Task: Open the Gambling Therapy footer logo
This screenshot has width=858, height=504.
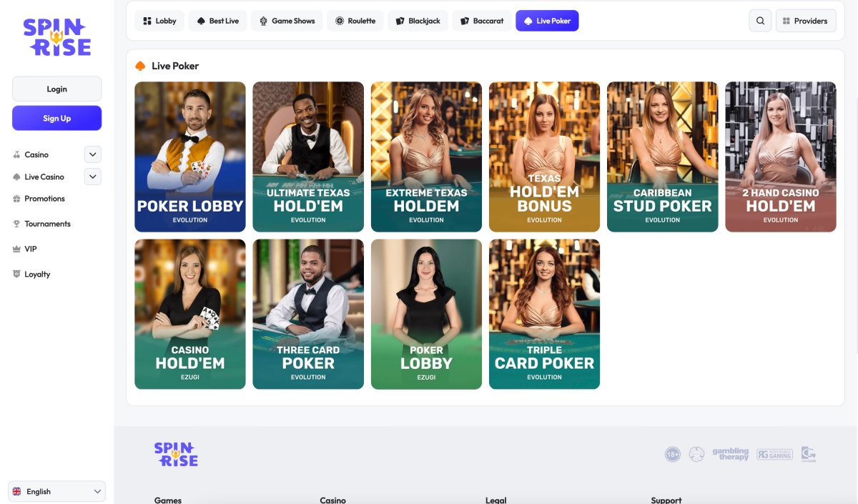Action: (x=730, y=454)
